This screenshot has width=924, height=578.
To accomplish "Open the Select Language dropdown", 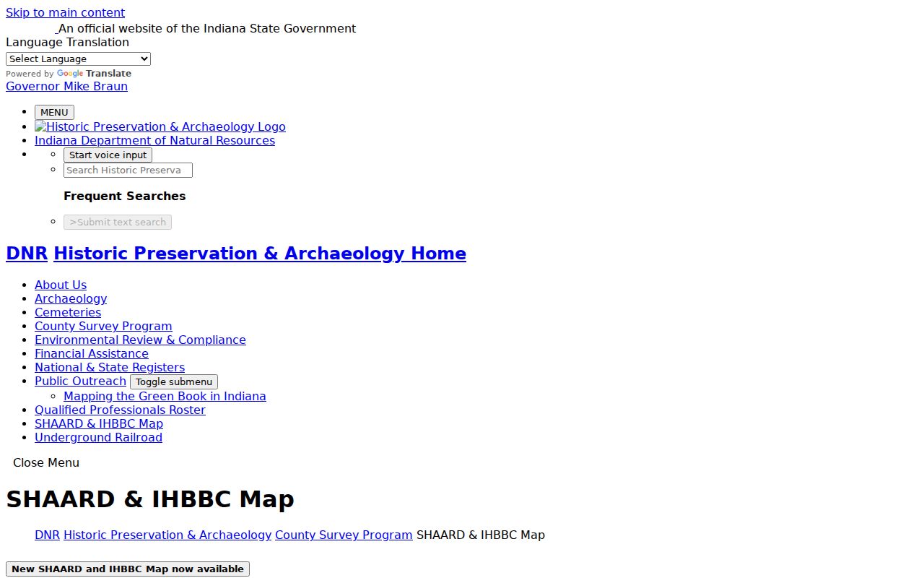I will 78,59.
